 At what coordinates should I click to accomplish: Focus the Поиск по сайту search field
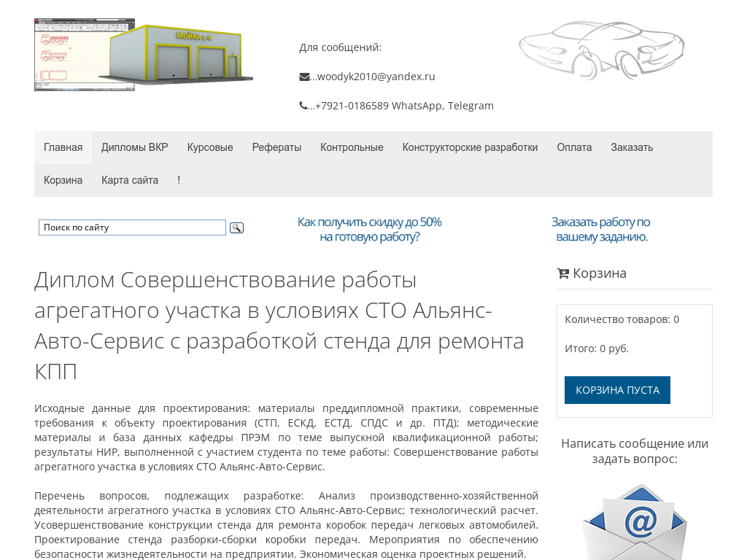[x=133, y=227]
